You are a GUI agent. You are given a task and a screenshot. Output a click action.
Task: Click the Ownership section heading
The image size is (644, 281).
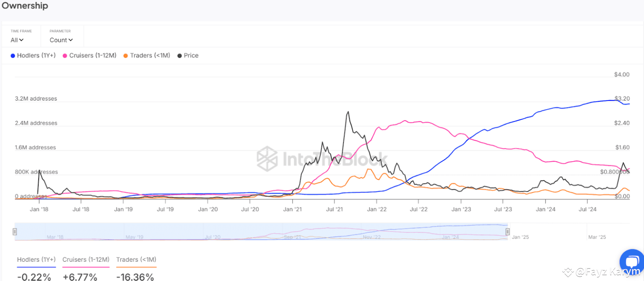pyautogui.click(x=25, y=6)
